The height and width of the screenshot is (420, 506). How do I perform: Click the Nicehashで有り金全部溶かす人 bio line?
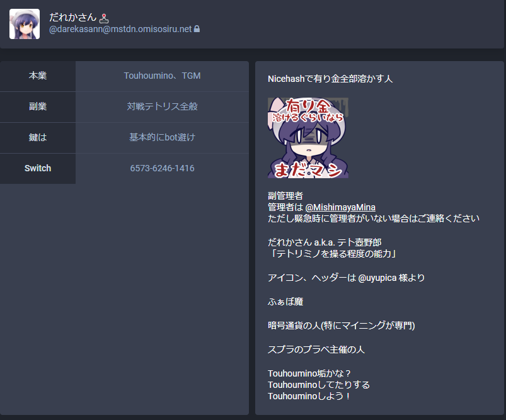tap(330, 79)
